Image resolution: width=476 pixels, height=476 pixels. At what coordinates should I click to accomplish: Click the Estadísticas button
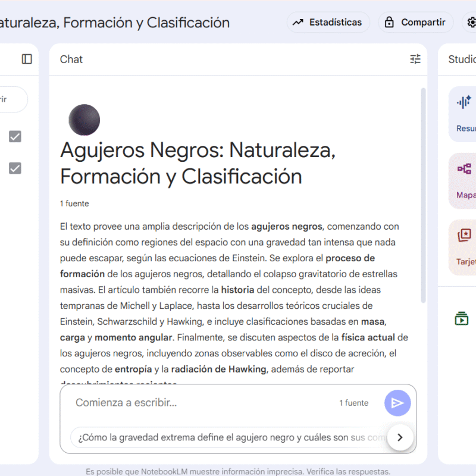pos(328,23)
